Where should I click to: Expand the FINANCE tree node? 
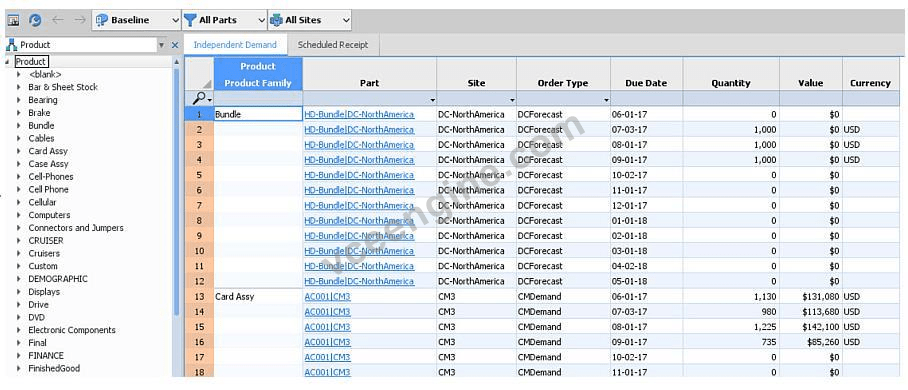pyautogui.click(x=20, y=356)
